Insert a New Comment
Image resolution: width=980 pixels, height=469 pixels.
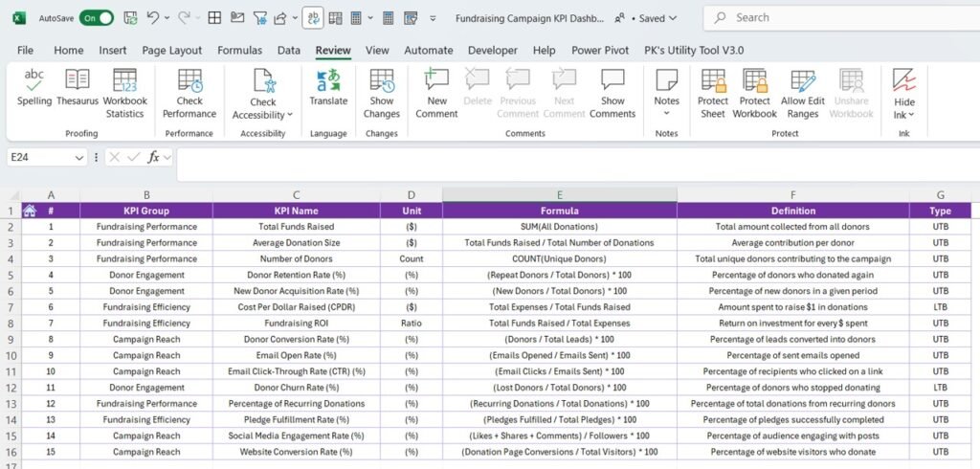pos(436,94)
